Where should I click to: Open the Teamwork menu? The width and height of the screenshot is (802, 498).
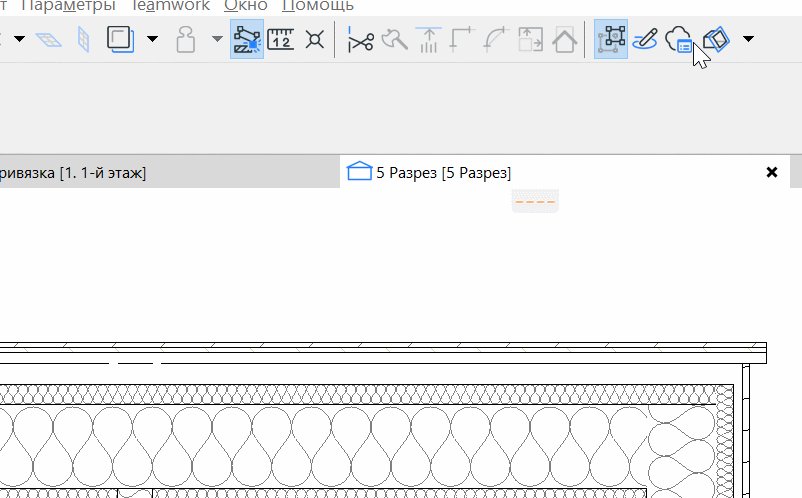170,6
